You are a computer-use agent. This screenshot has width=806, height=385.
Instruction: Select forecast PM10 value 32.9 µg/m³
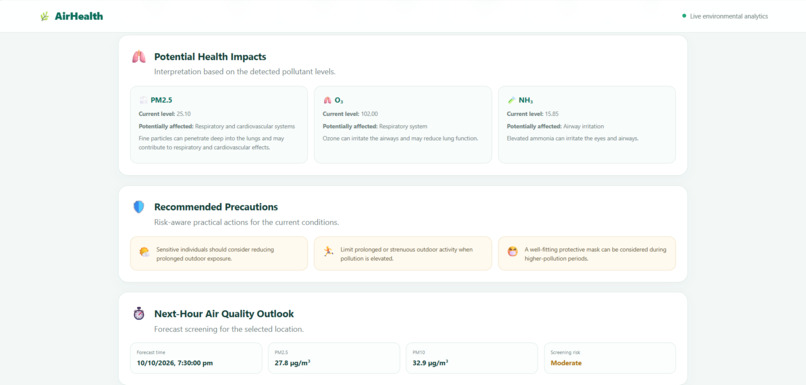tap(430, 363)
